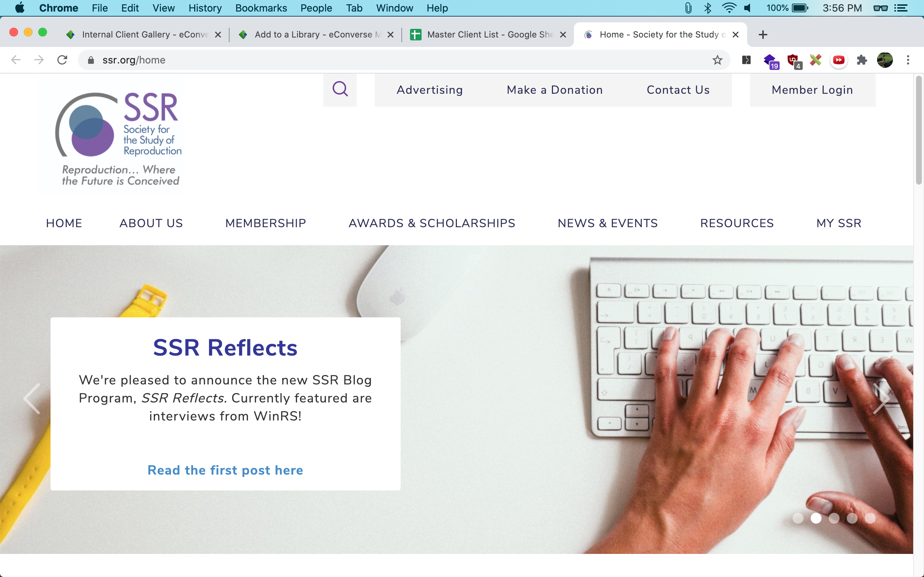Follow the Read the first post here link

click(x=225, y=470)
